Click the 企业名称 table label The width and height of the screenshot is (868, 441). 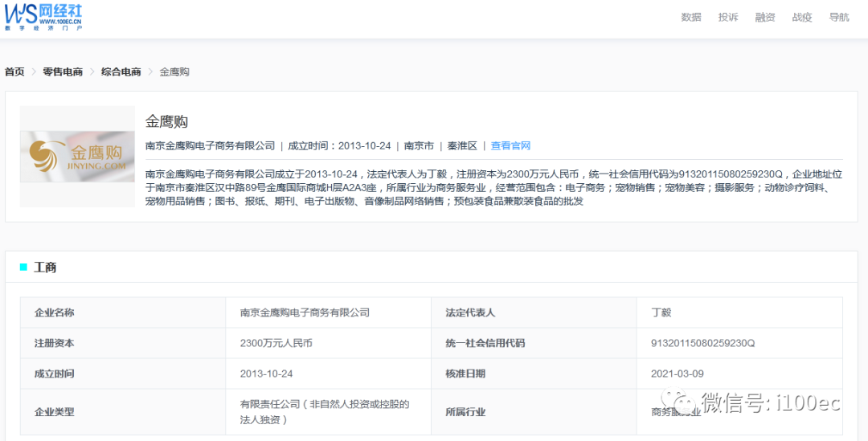pyautogui.click(x=55, y=312)
